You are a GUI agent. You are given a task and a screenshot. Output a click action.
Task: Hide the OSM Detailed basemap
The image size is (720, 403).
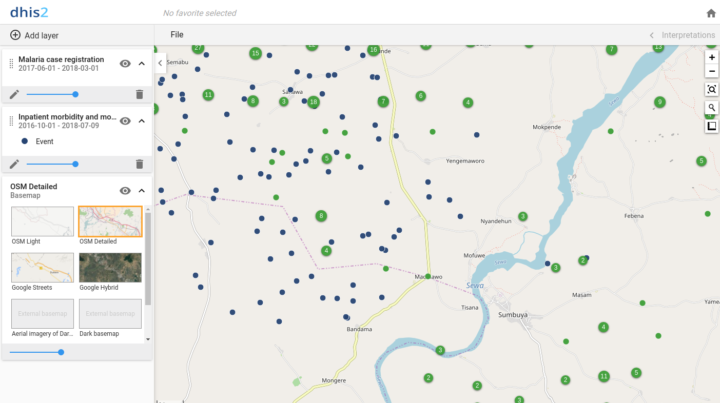coord(125,190)
